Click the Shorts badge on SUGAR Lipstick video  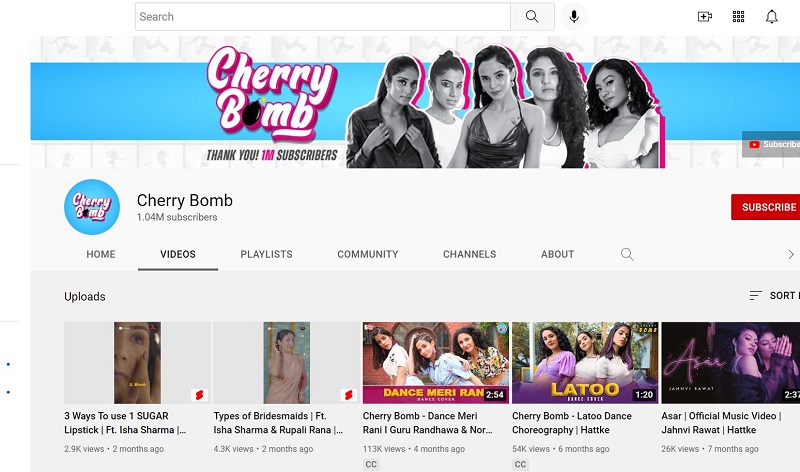(x=199, y=394)
